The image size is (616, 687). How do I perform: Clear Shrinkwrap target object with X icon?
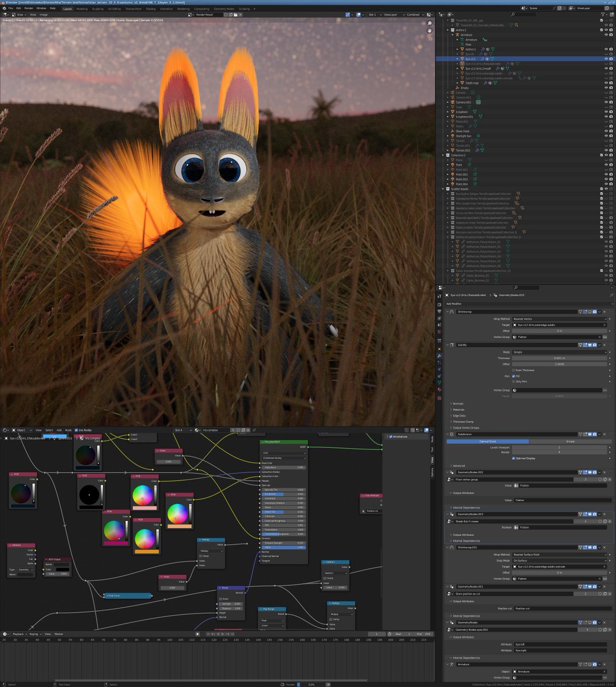(605, 325)
